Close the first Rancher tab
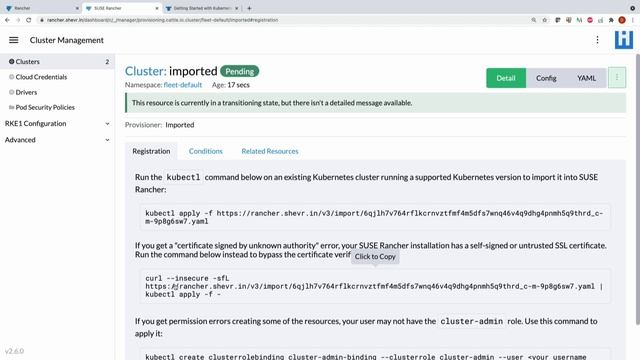640x360 pixels. [x=77, y=8]
